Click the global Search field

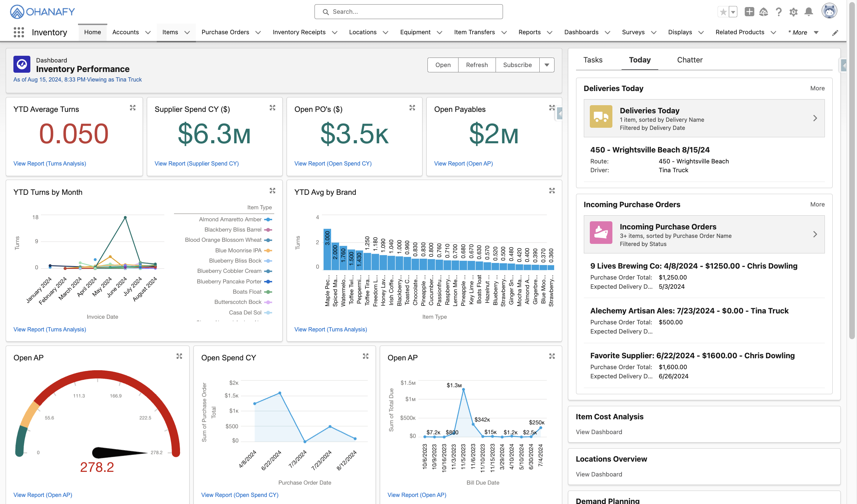[x=408, y=12]
